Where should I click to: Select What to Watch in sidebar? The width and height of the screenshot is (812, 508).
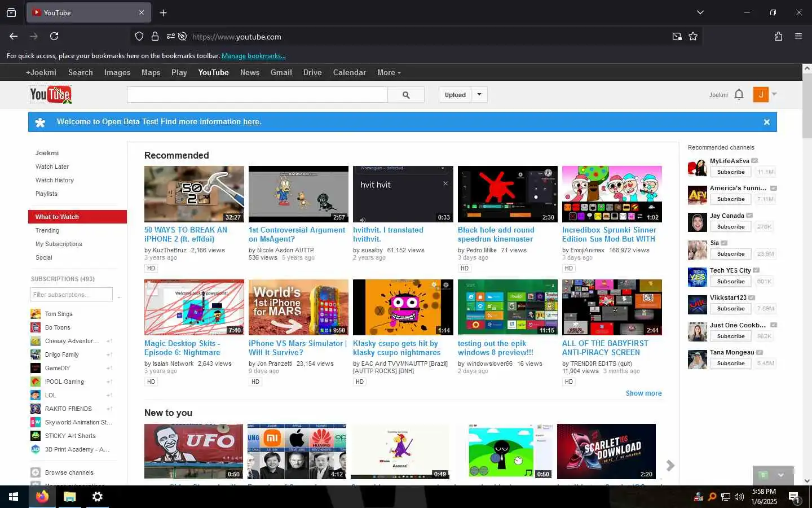click(77, 217)
